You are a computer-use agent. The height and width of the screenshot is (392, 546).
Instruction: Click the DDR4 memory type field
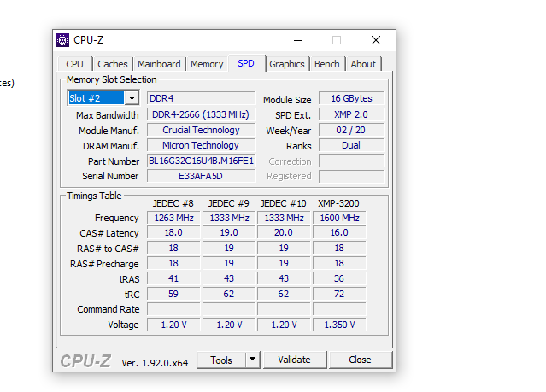pyautogui.click(x=201, y=98)
